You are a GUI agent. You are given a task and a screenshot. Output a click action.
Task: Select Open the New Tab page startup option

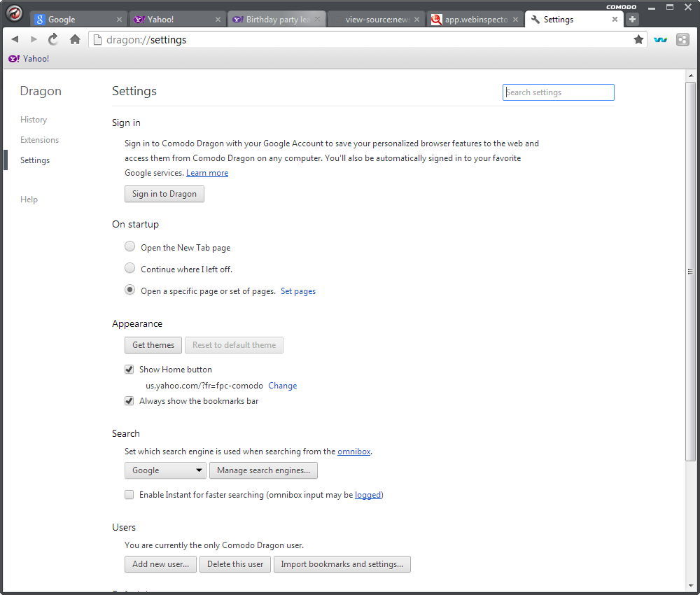[x=129, y=246]
